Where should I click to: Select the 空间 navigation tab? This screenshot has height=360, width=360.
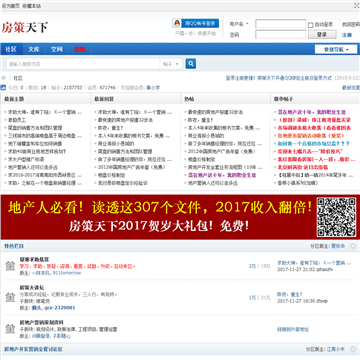(56, 49)
